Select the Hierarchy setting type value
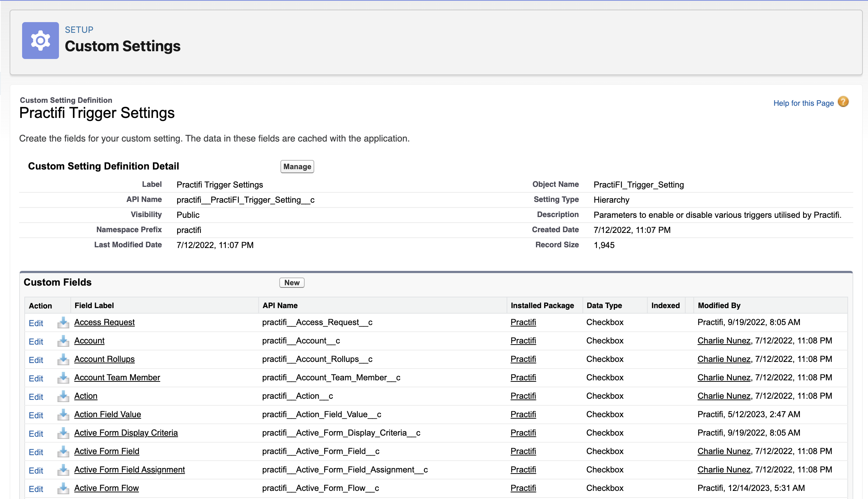The image size is (868, 499). coord(612,200)
